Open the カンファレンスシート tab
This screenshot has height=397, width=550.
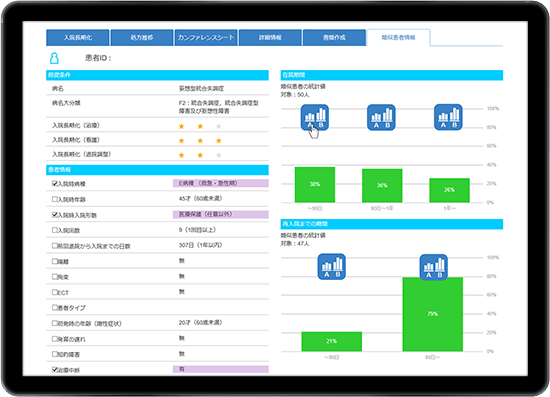[206, 38]
